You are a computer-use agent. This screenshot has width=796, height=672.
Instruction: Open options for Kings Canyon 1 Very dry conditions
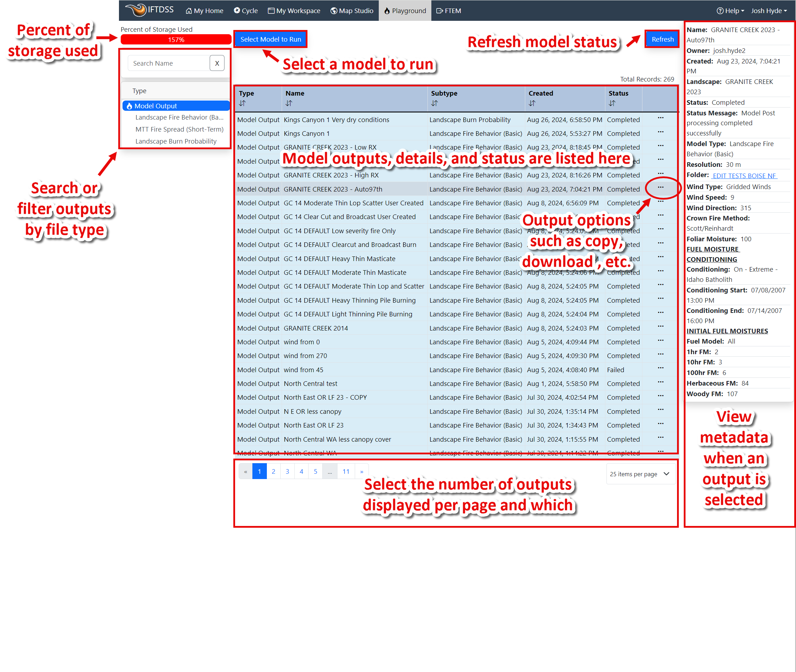pyautogui.click(x=660, y=118)
